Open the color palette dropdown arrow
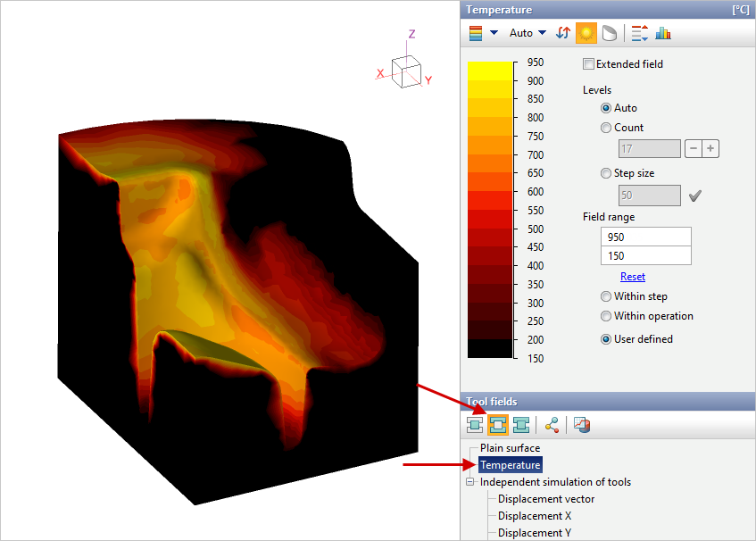This screenshot has width=756, height=541. 494,33
